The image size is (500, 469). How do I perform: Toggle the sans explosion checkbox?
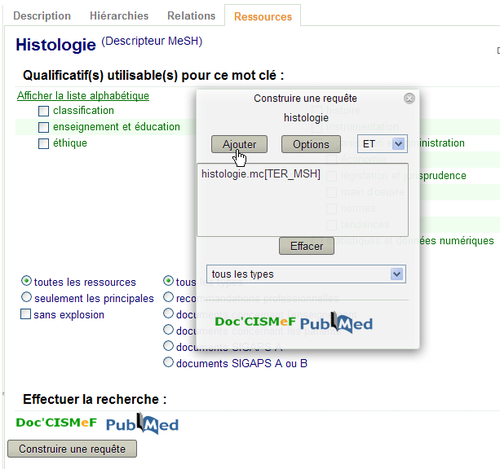point(26,314)
